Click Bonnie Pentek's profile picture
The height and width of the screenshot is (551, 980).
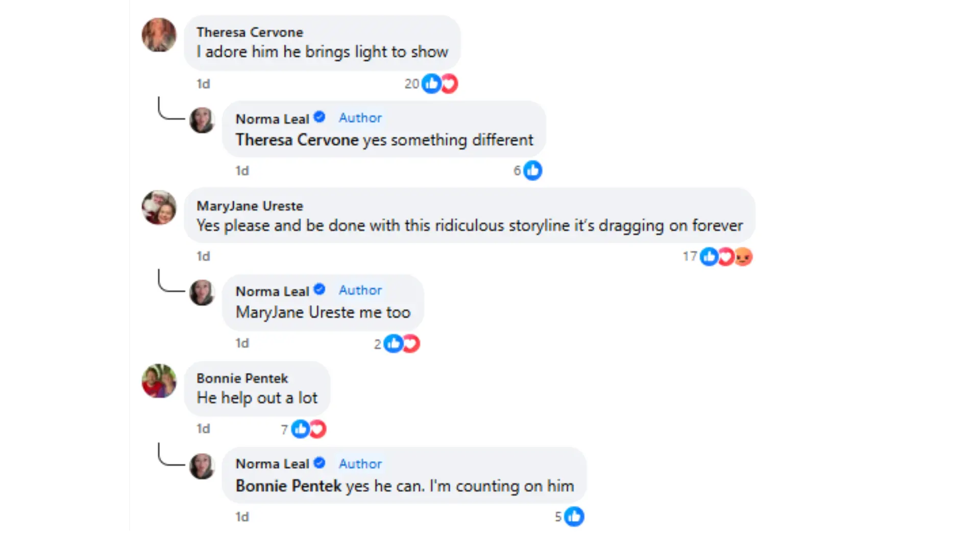[159, 381]
